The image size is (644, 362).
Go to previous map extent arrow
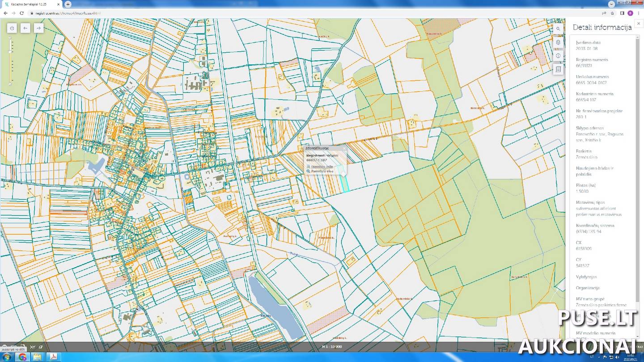coord(25,28)
